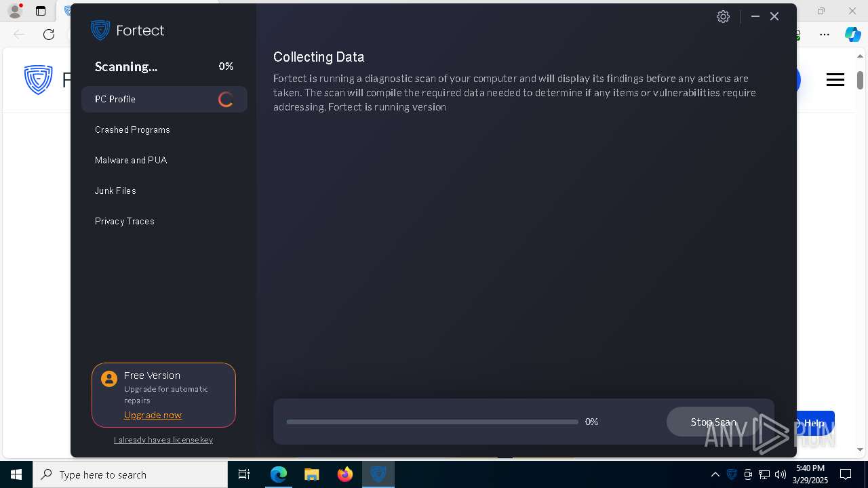Image resolution: width=868 pixels, height=488 pixels.
Task: Click the Collecting Data heading
Action: 319,57
